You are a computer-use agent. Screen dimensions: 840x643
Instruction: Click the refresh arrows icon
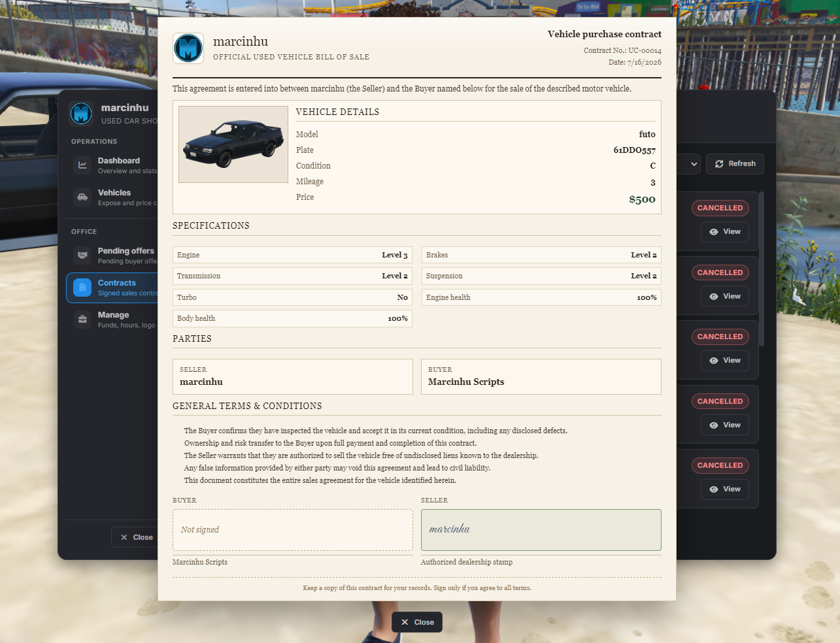pos(719,164)
